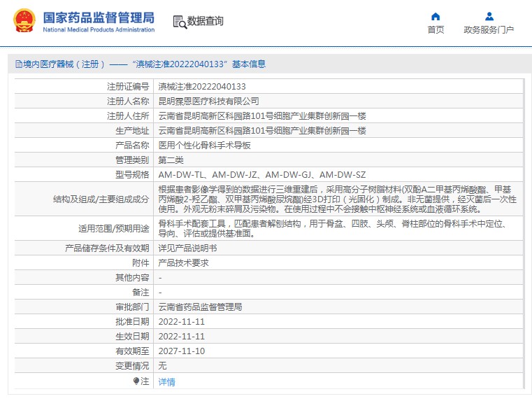Click the 变更情况 label
532x401 pixels.
pos(132,366)
